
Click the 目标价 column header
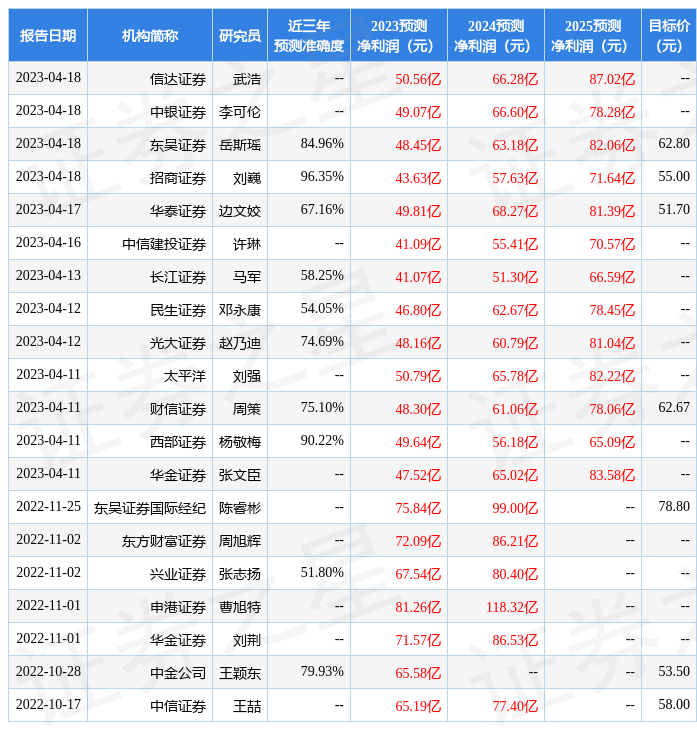tap(669, 36)
